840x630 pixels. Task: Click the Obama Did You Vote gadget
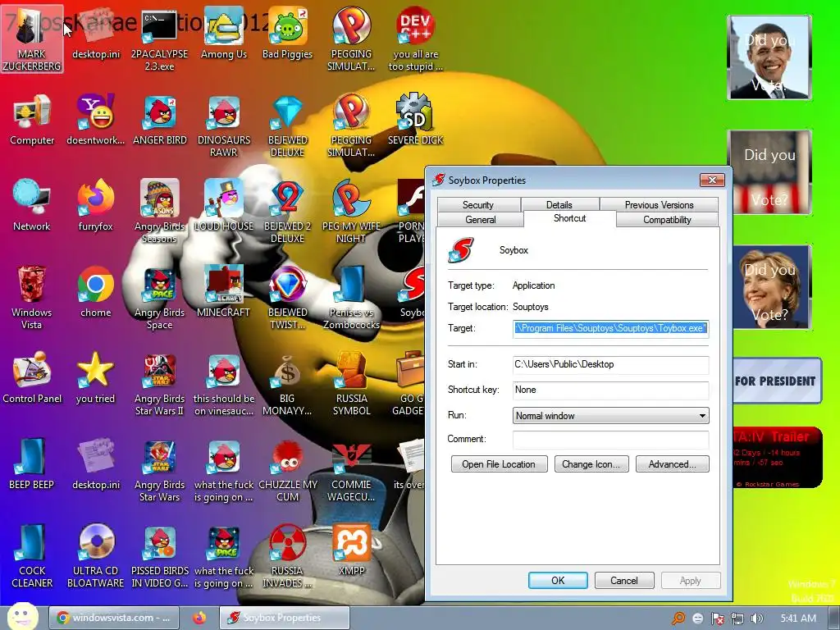click(x=769, y=57)
